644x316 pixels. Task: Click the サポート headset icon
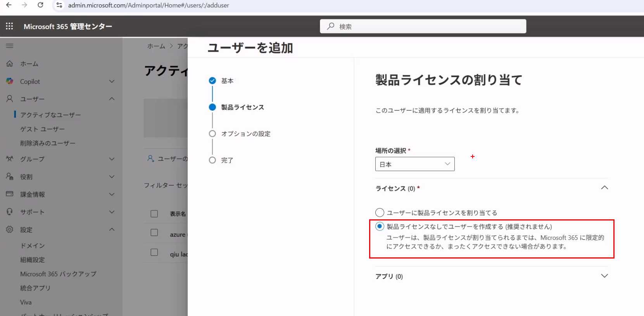(x=10, y=212)
